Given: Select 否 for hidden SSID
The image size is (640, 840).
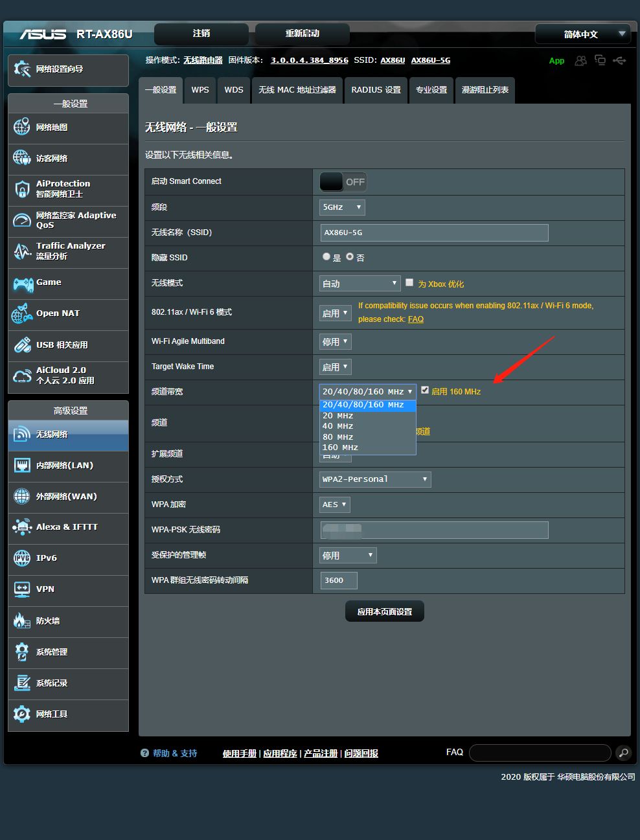Looking at the screenshot, I should pos(350,256).
